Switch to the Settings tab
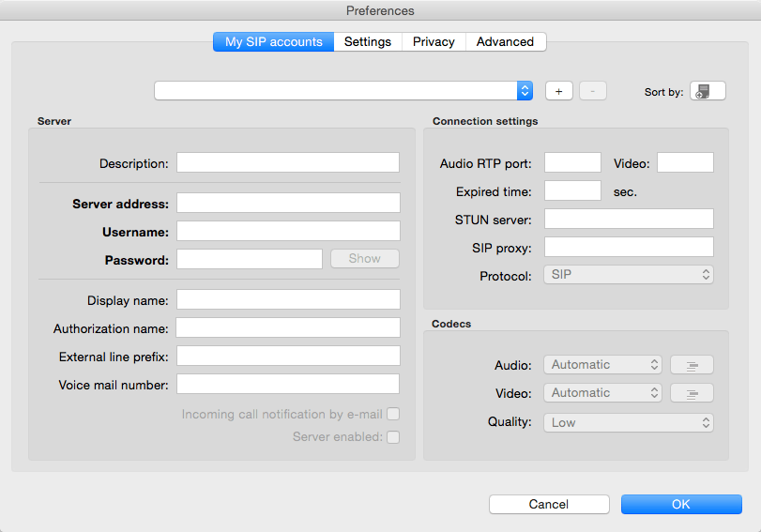This screenshot has width=761, height=532. [x=367, y=42]
